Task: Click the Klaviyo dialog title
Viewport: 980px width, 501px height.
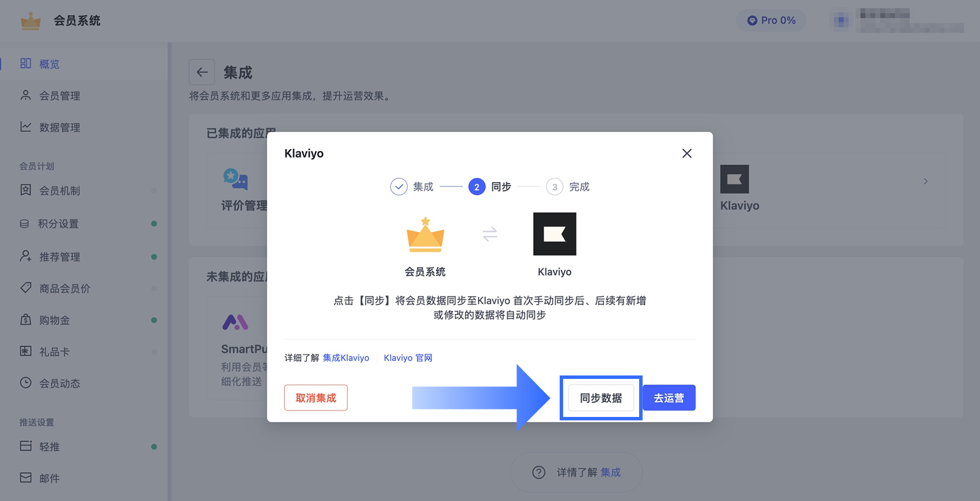Action: (x=304, y=153)
